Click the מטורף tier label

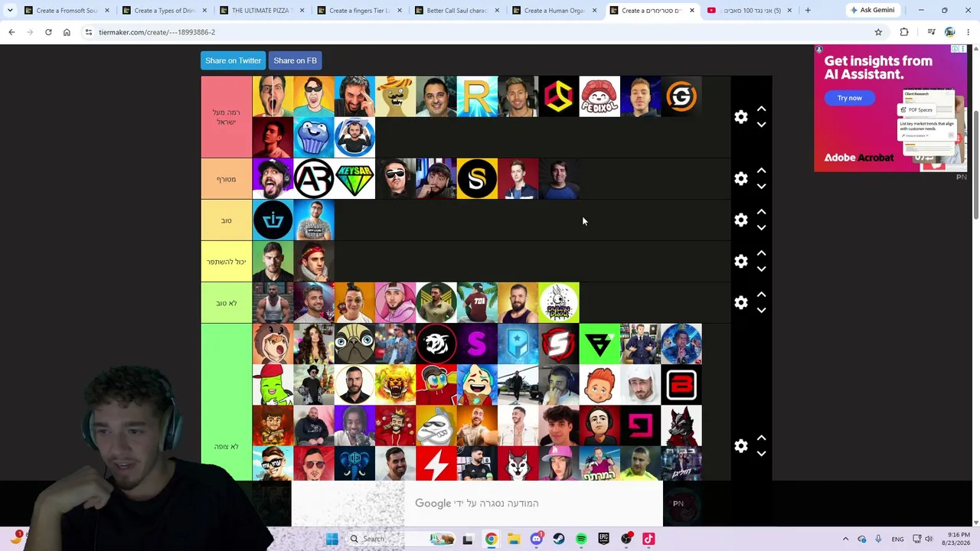(227, 179)
